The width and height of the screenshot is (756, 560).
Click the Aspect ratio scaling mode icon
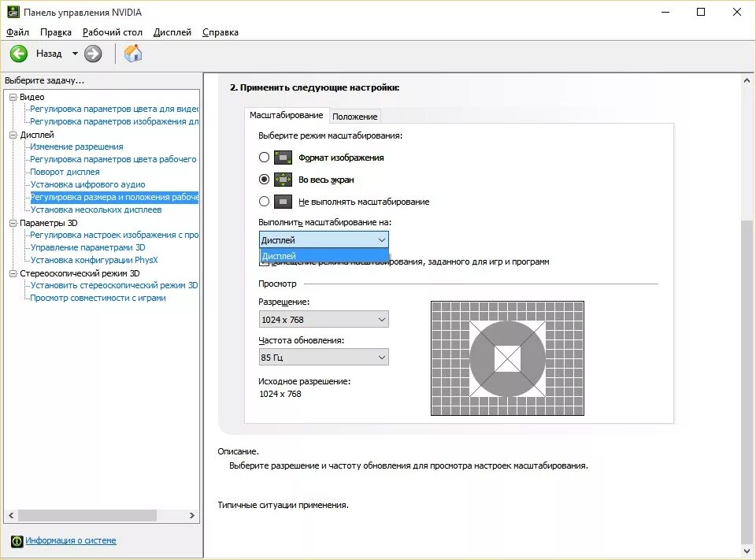tap(283, 158)
